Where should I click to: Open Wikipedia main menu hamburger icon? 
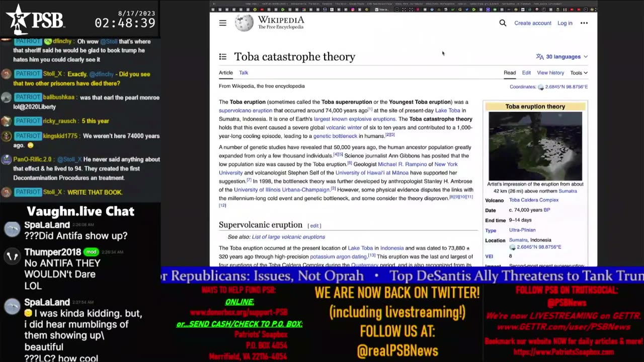[223, 23]
